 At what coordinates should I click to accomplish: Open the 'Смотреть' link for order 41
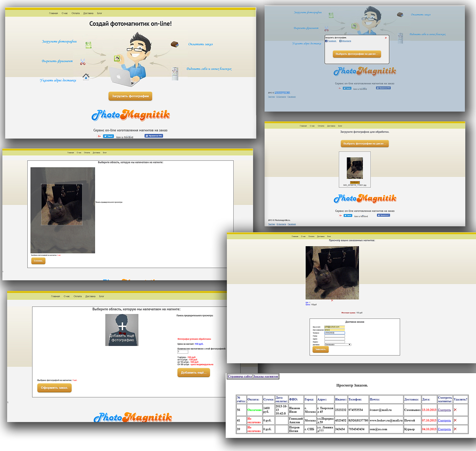pos(444,420)
